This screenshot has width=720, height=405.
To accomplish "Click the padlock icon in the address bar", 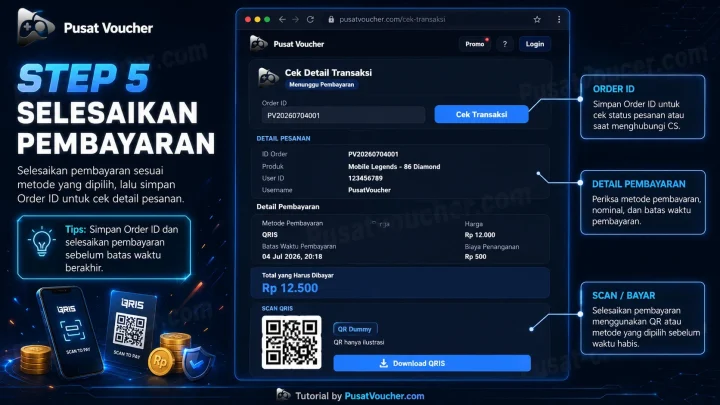I will 331,19.
